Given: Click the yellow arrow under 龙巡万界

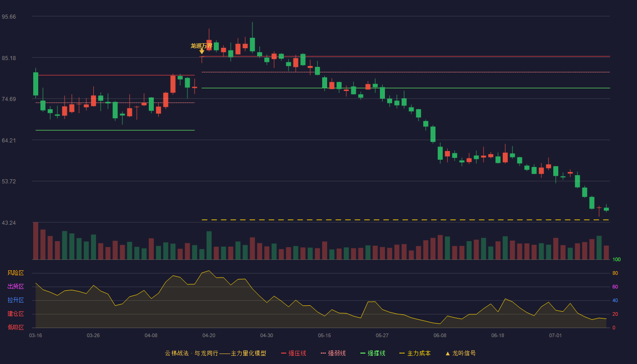Looking at the screenshot, I should point(202,51).
